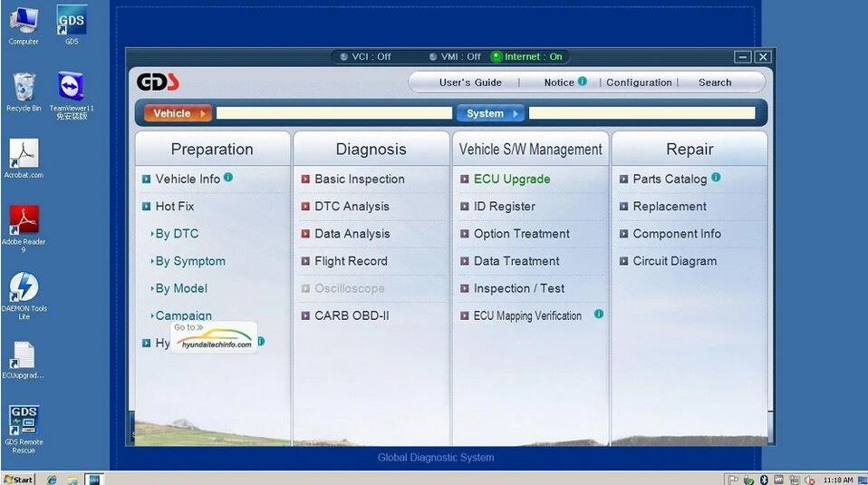Click info icon beside Parts Catalog

(x=716, y=178)
